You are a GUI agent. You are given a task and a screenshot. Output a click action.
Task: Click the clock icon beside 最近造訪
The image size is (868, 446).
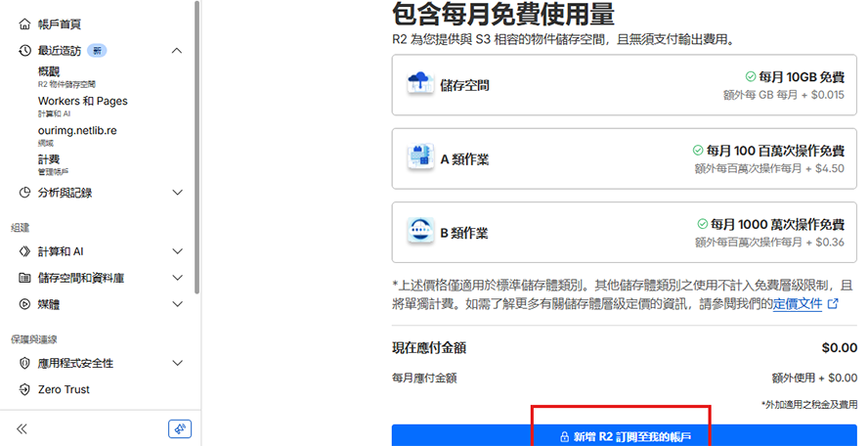(24, 51)
